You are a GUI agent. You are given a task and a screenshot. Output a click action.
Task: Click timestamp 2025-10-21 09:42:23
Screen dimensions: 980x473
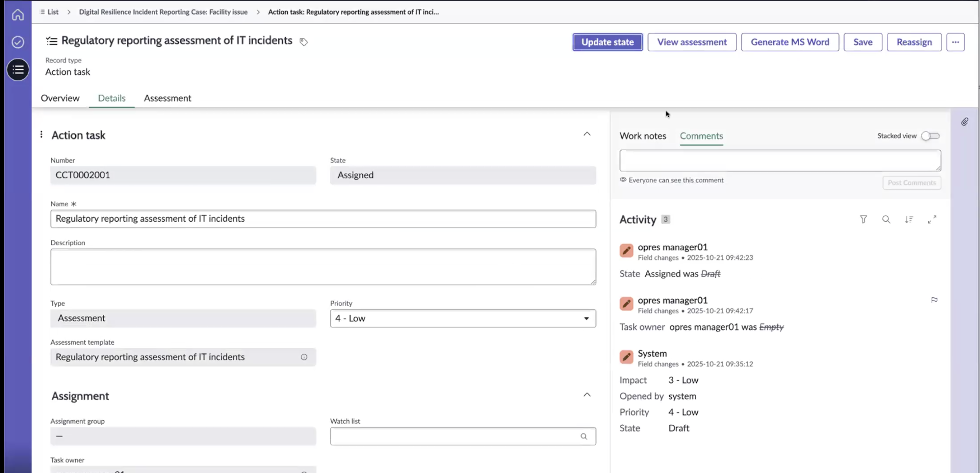click(x=720, y=258)
